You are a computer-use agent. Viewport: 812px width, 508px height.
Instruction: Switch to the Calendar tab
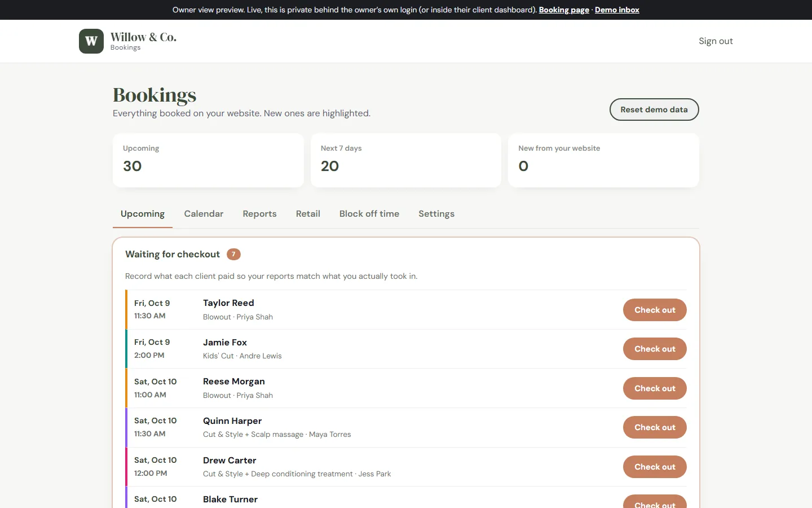tap(204, 214)
